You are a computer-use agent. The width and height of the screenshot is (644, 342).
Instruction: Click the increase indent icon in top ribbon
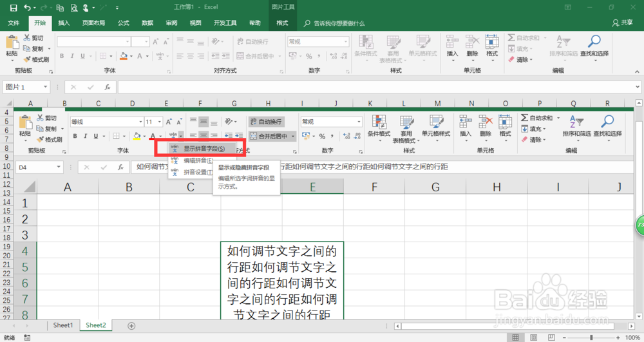[225, 56]
